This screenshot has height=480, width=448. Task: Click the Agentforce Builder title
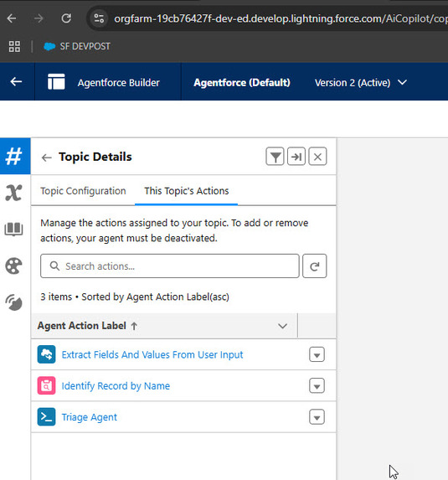click(118, 83)
